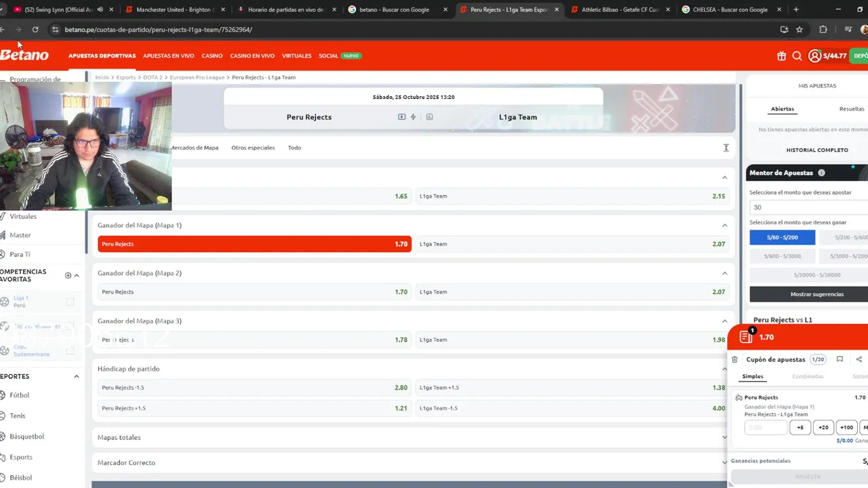
Task: Open the Virtuales header menu item
Action: point(296,56)
